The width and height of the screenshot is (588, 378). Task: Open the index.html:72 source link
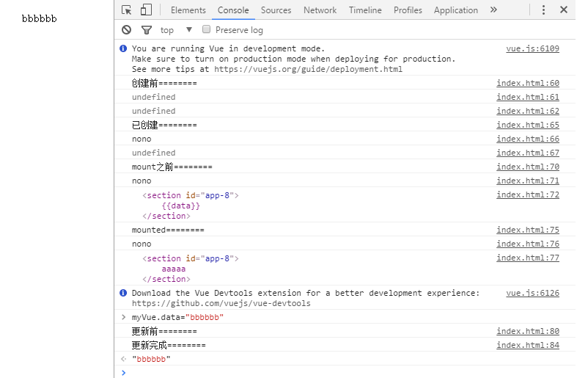coord(528,195)
